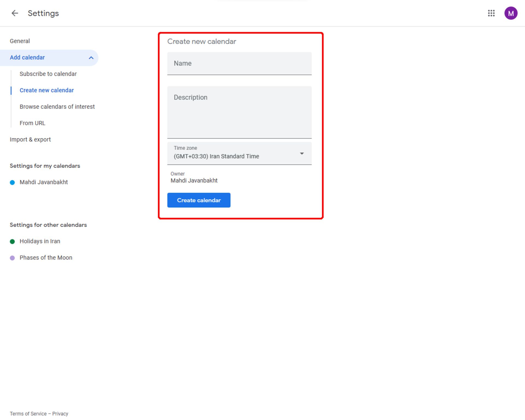Open the purple M account avatar

(511, 13)
